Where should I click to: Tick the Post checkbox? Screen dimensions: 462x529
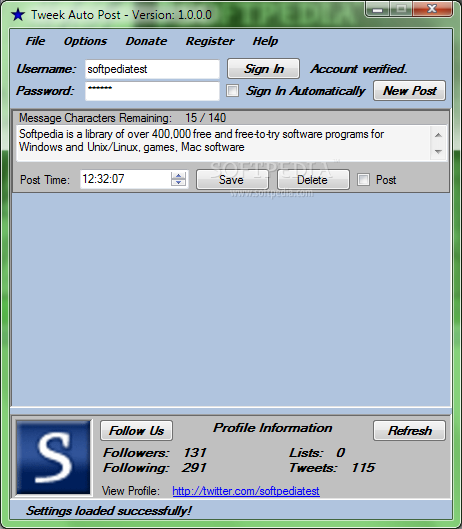tap(363, 179)
